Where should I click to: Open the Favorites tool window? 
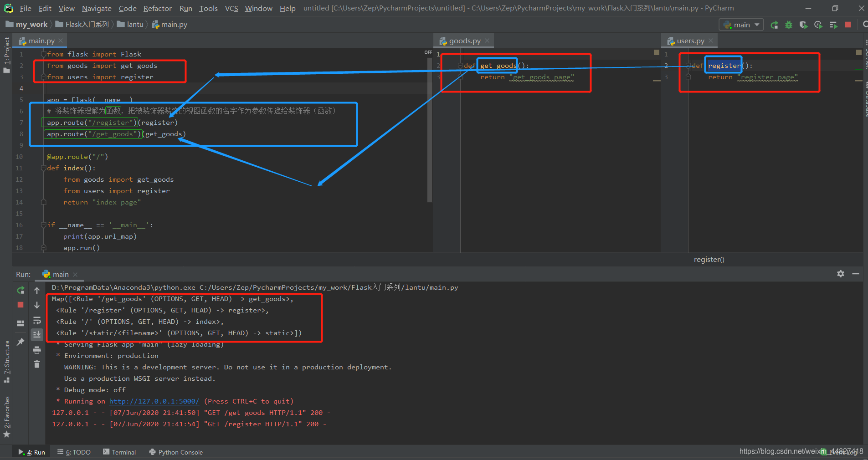tap(6, 417)
